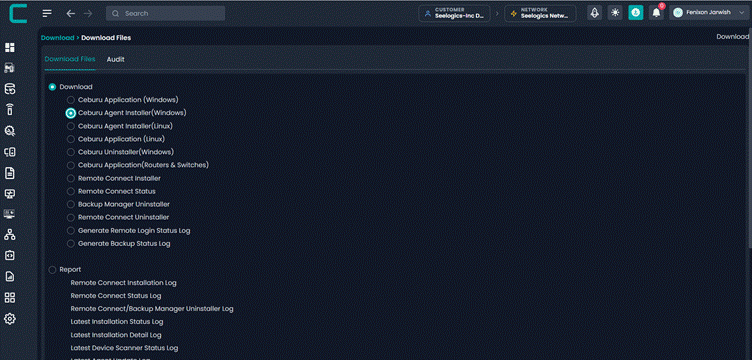Screen dimensions: 752x360
Task: Select Ceburu Application (Windows) radio option
Action: 70,100
